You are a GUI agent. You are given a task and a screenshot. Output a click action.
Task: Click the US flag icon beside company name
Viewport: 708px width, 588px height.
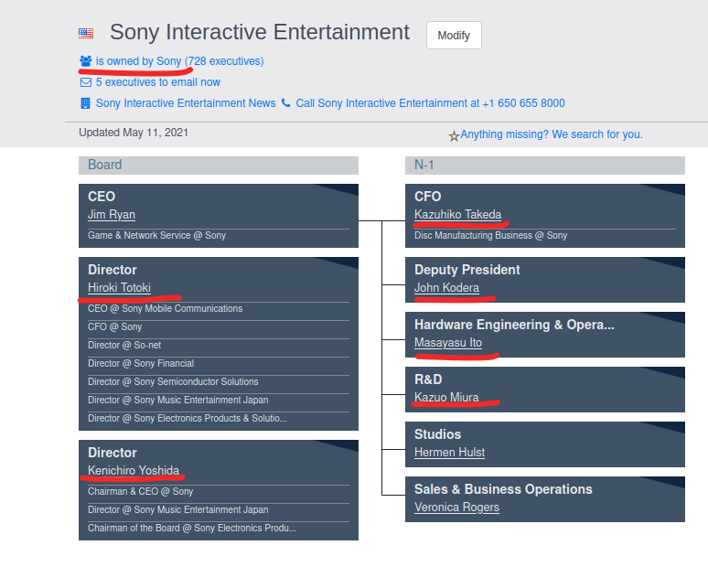pyautogui.click(x=86, y=33)
